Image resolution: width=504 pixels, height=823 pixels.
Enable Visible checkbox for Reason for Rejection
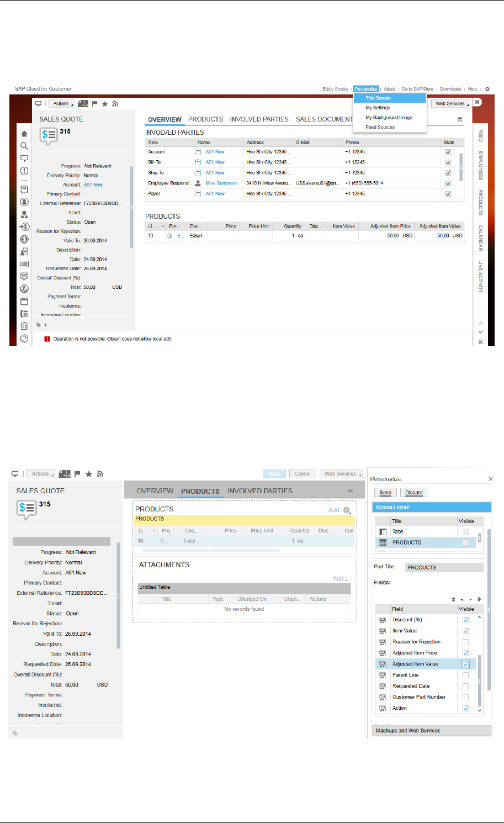click(x=465, y=642)
